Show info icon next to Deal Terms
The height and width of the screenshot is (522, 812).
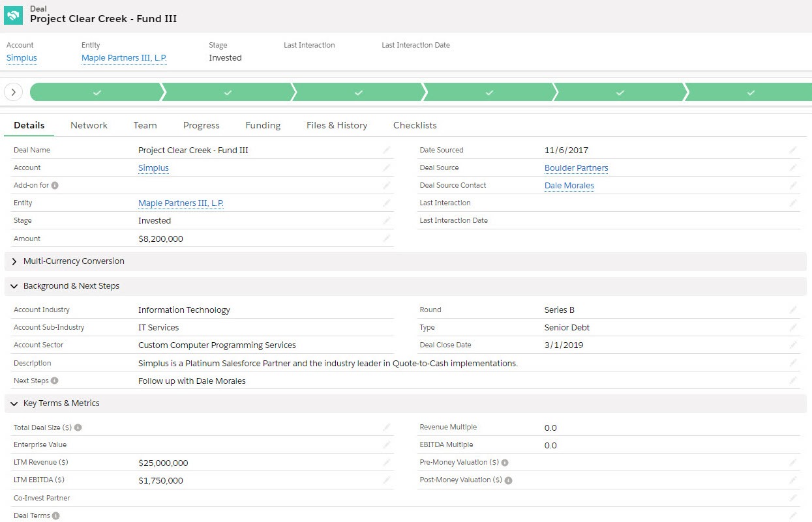tap(55, 516)
